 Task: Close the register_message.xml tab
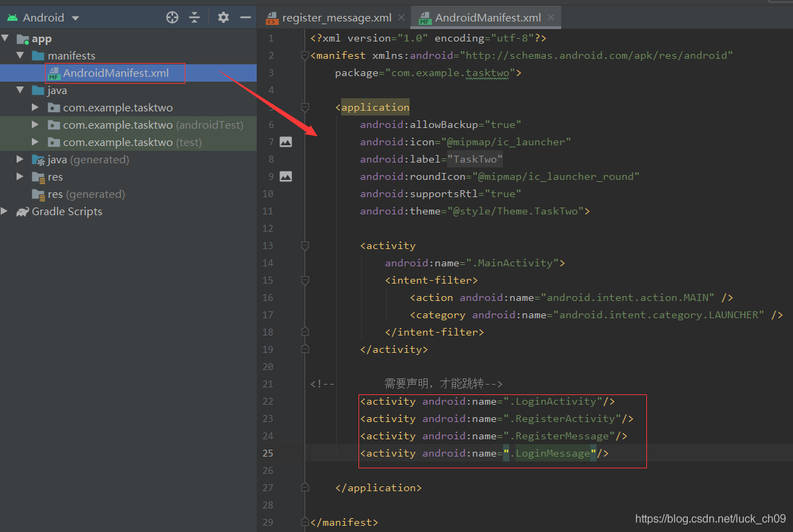[x=401, y=18]
